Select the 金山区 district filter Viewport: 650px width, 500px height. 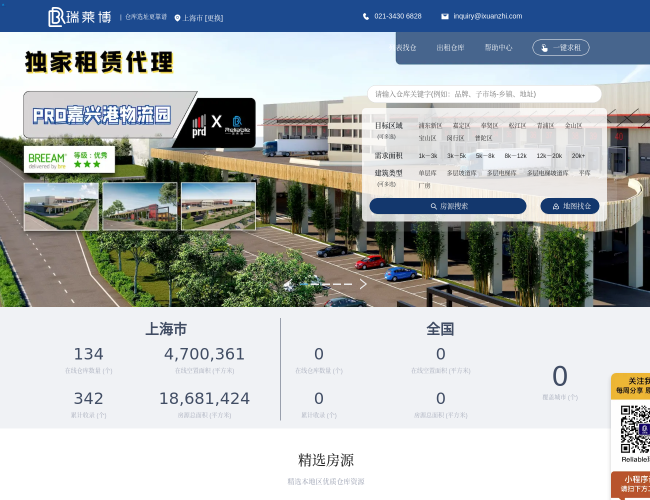pos(574,126)
